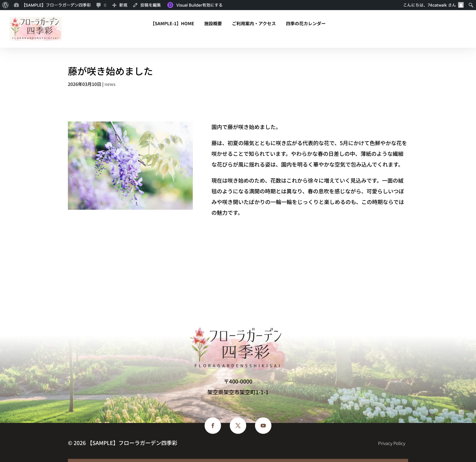Image resolution: width=476 pixels, height=462 pixels.
Task: Click the comments bubble icon
Action: 98,5
